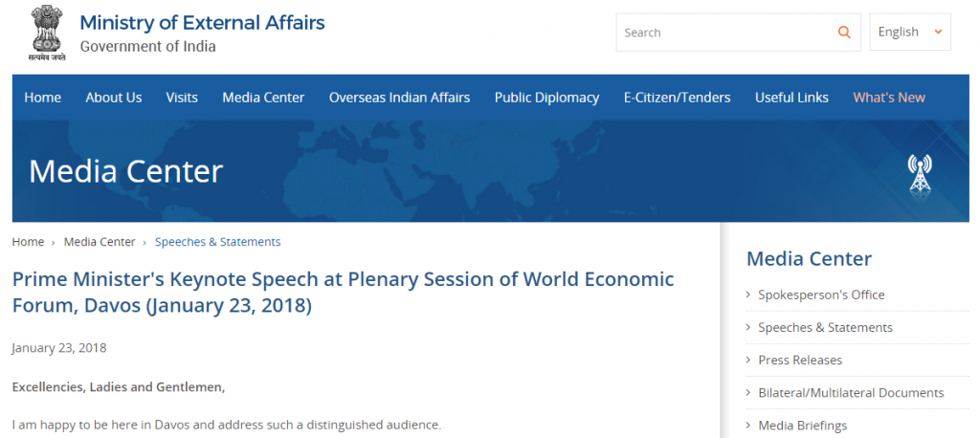Click arrow beside Bilateral/Multilateral Documents
The height and width of the screenshot is (438, 980).
[x=748, y=393]
